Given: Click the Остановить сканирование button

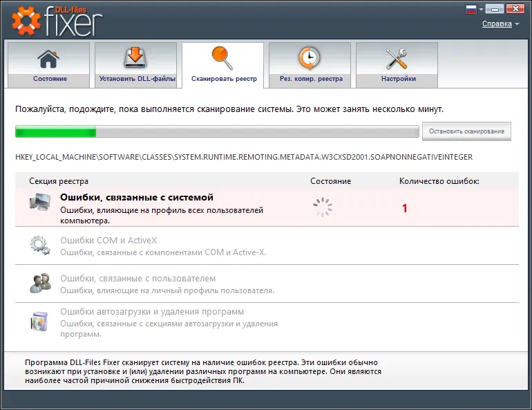Looking at the screenshot, I should click(x=466, y=131).
